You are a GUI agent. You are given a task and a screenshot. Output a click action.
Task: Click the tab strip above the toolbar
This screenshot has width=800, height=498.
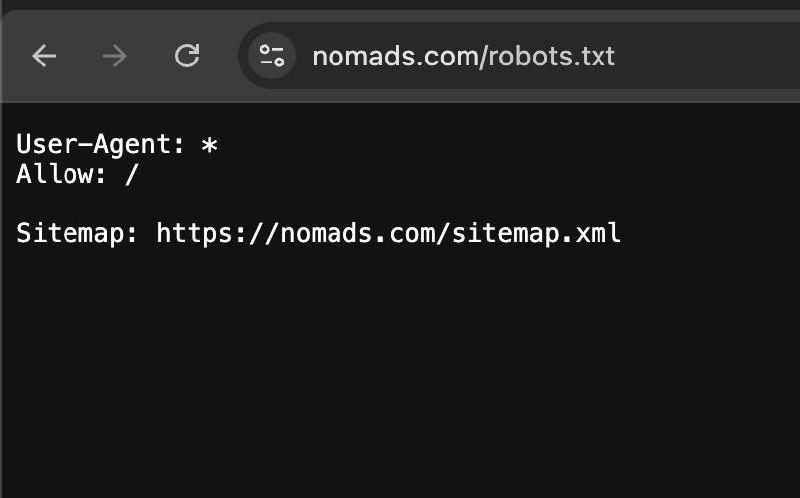pos(400,6)
